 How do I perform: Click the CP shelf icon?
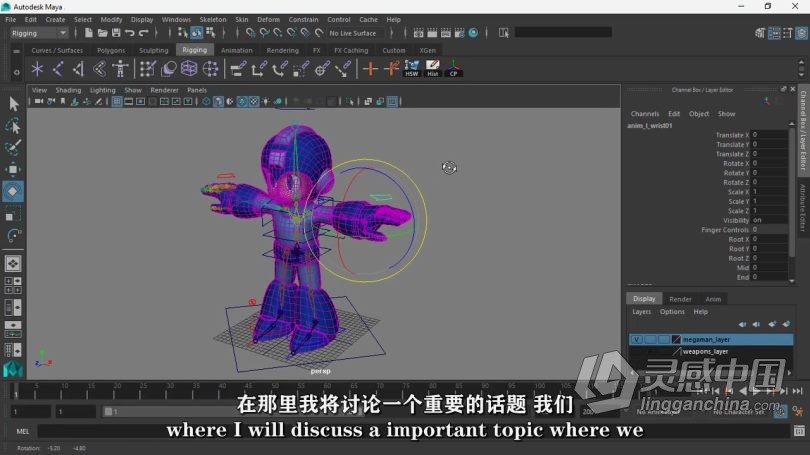(454, 68)
